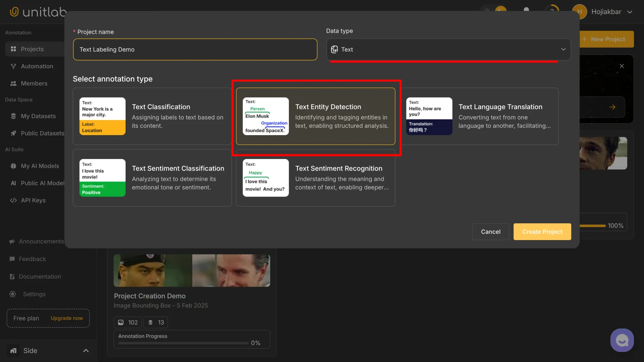Click the My AI Models icon
This screenshot has width=644, height=362.
[13, 166]
